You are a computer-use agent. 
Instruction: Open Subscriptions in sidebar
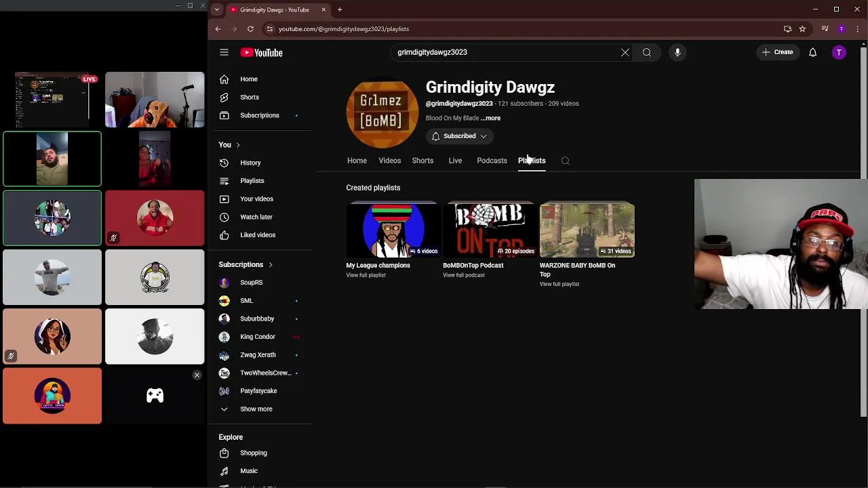click(260, 115)
